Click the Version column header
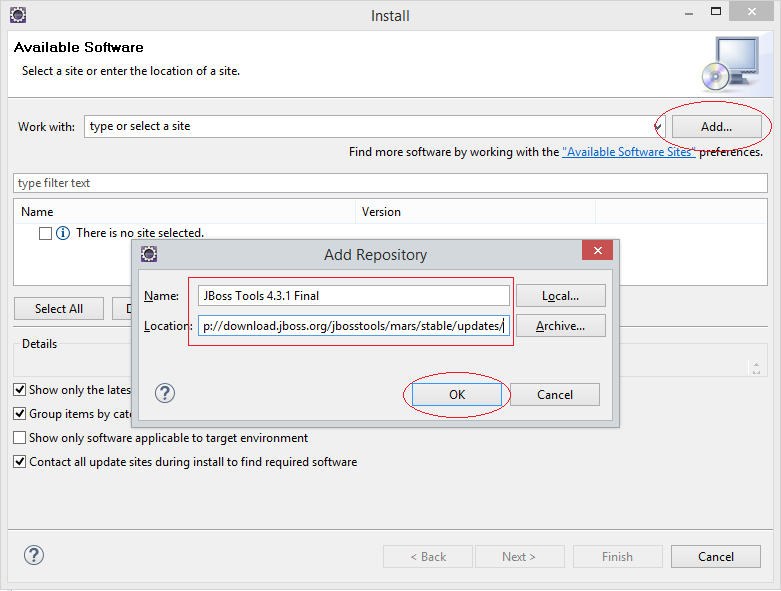The height and width of the screenshot is (591, 781). click(x=475, y=212)
